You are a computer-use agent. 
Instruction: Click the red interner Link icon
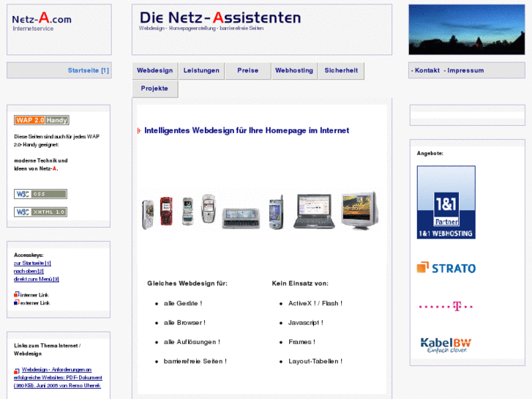[x=16, y=294]
